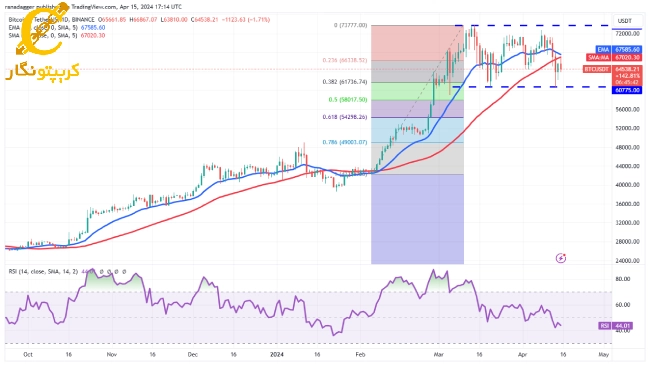Viewport: 650px width, 365px height.
Task: Select the upper dashed resistance line
Action: coord(533,26)
